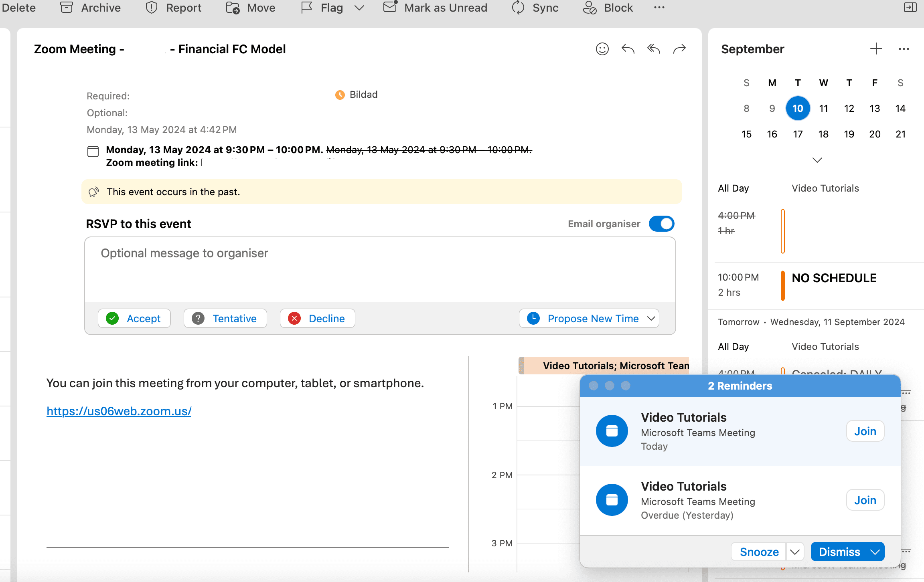Reply all to the meeting invite
924x582 pixels.
point(653,49)
